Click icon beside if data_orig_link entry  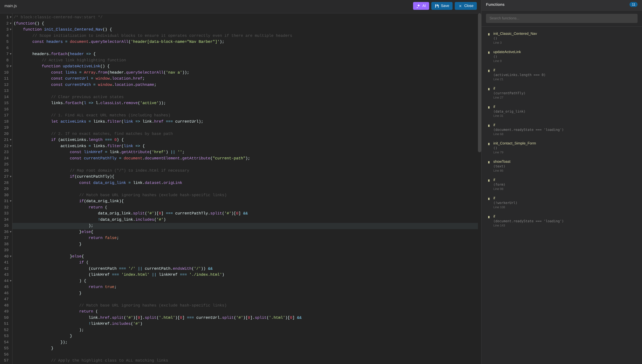point(489,107)
